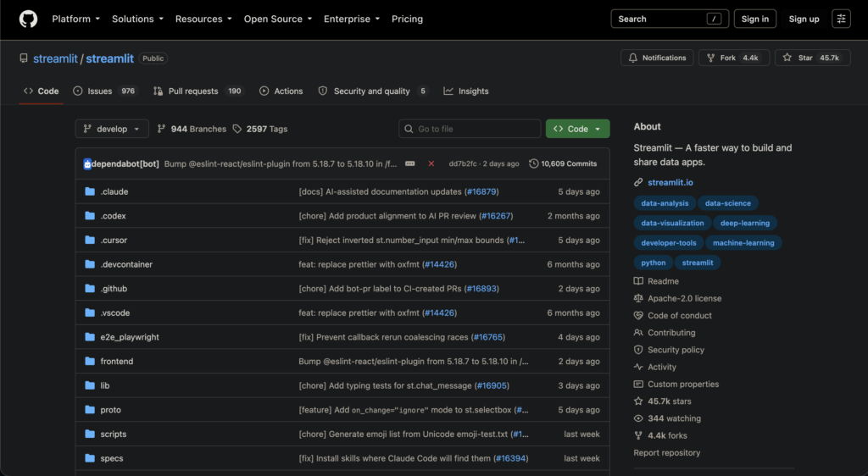Click the failed status X icon on commit
The image size is (868, 476).
(x=431, y=163)
